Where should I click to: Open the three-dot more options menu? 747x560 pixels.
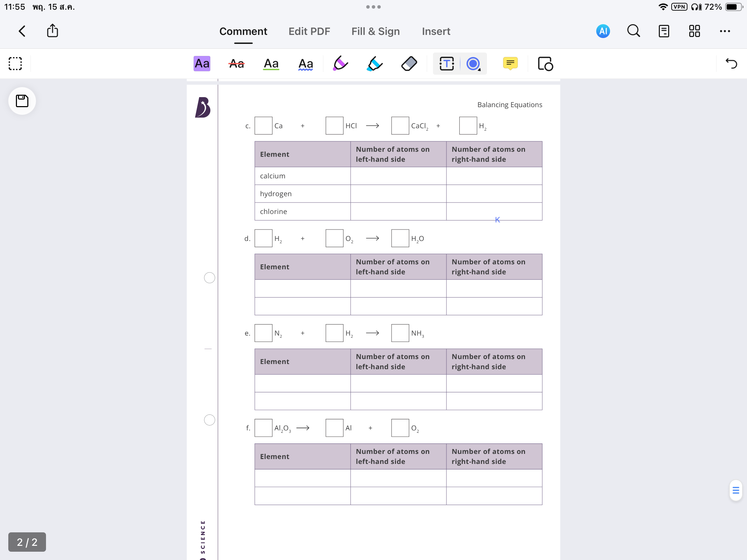725,31
